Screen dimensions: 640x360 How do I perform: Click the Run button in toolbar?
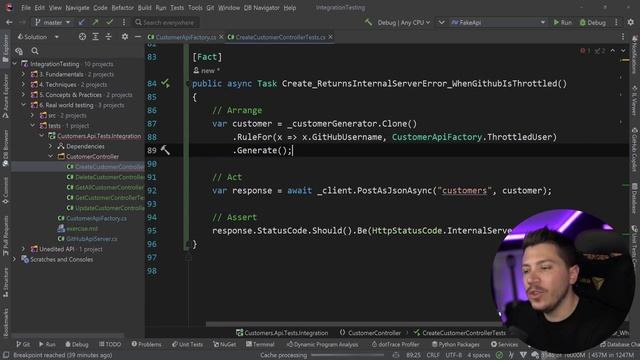coord(562,22)
